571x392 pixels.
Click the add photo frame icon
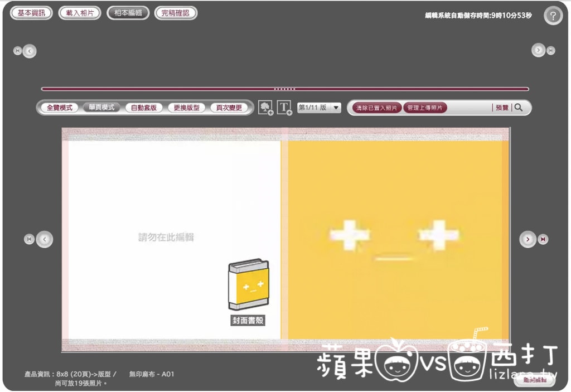[265, 108]
